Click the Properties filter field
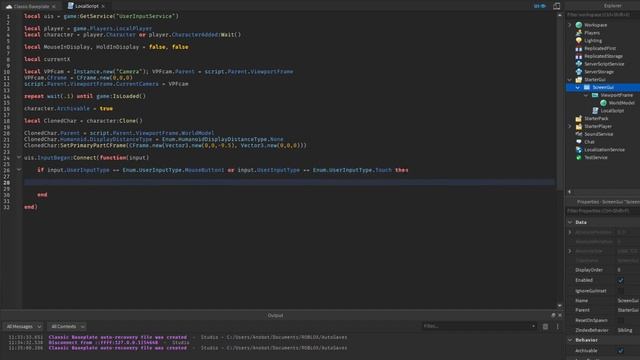Image resolution: width=640 pixels, height=360 pixels. (603, 211)
